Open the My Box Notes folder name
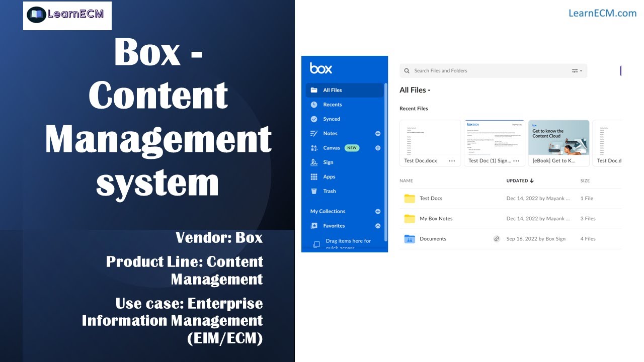Screen dimensions: 644x362 (436, 219)
